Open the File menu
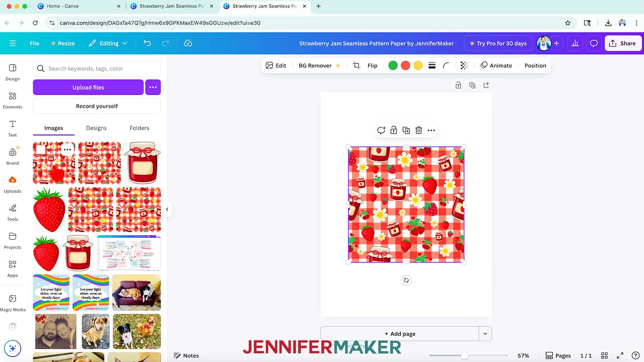Viewport: 644px width, 362px height. 34,43
